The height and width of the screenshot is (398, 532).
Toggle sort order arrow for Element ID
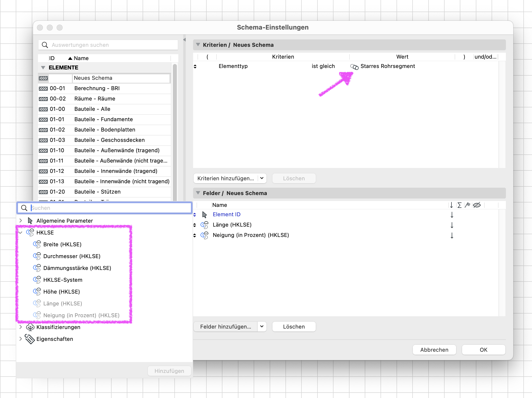[x=452, y=215]
